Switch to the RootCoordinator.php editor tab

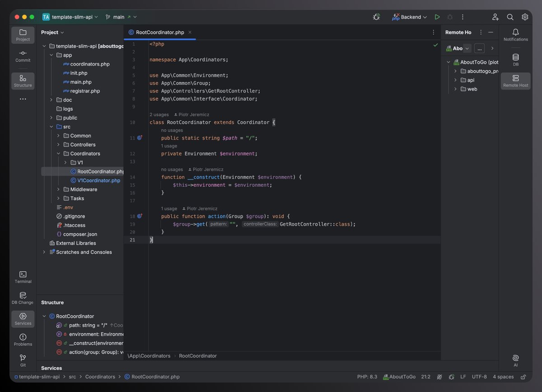coord(159,32)
